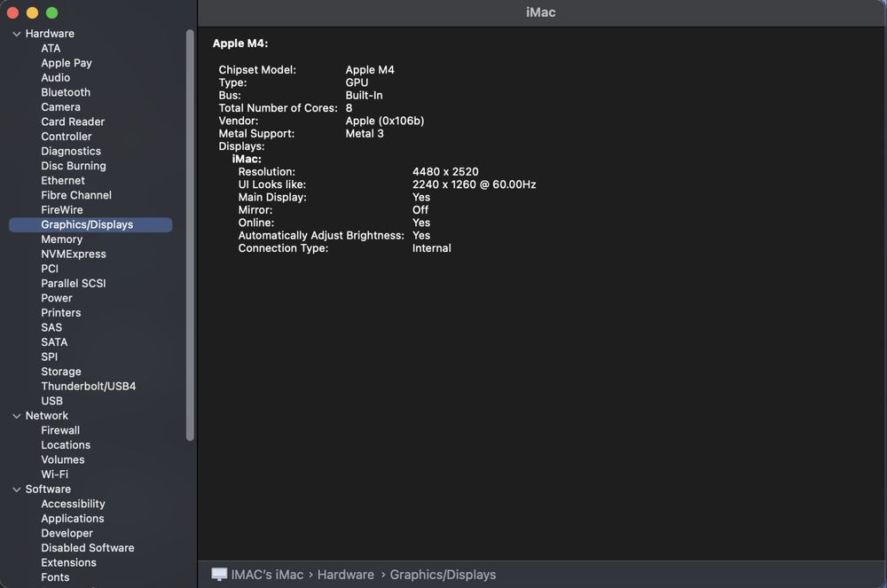Collapse the Software section chevron
The image size is (887, 588).
pyautogui.click(x=16, y=490)
